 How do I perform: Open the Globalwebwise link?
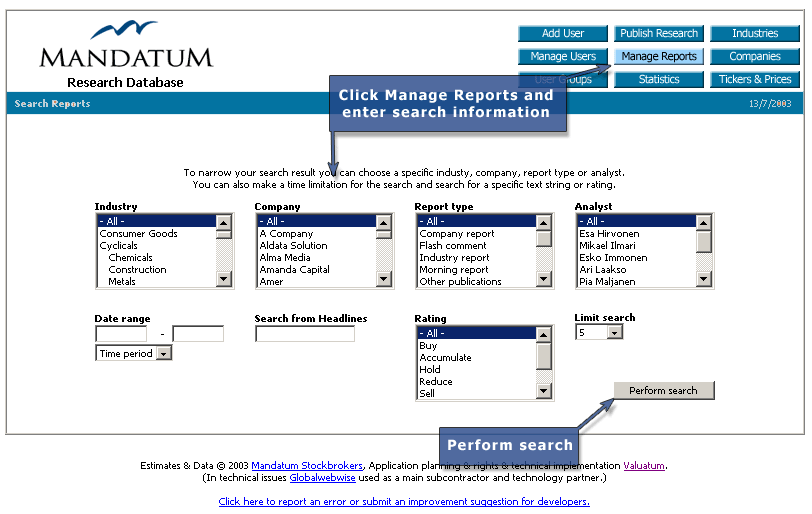pyautogui.click(x=322, y=477)
